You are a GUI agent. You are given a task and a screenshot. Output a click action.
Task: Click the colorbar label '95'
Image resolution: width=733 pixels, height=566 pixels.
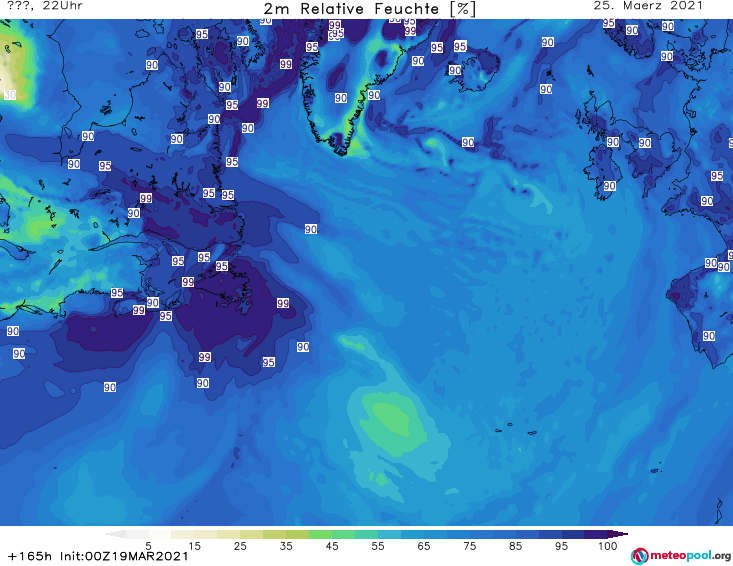pyautogui.click(x=561, y=546)
